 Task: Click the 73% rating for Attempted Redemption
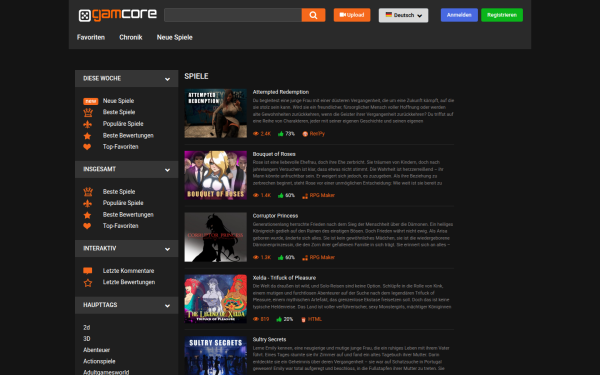tap(290, 134)
